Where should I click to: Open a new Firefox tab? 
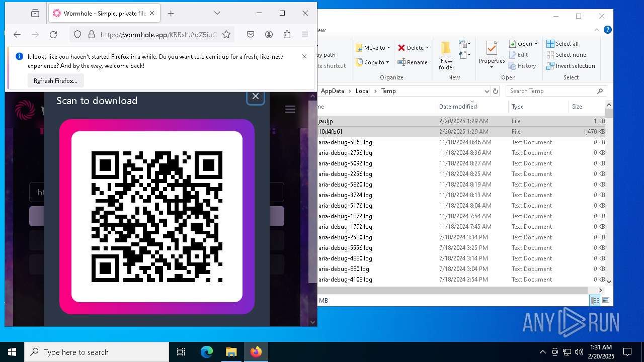[x=171, y=14]
